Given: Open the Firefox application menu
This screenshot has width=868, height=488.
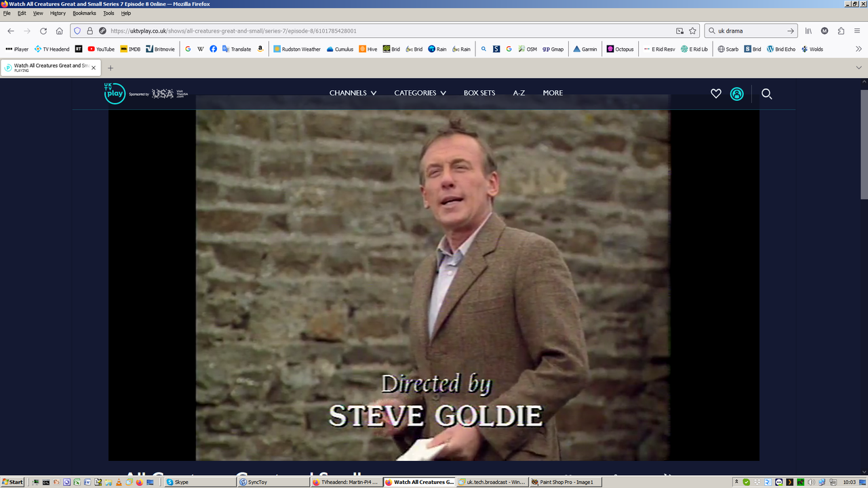Looking at the screenshot, I should [857, 30].
